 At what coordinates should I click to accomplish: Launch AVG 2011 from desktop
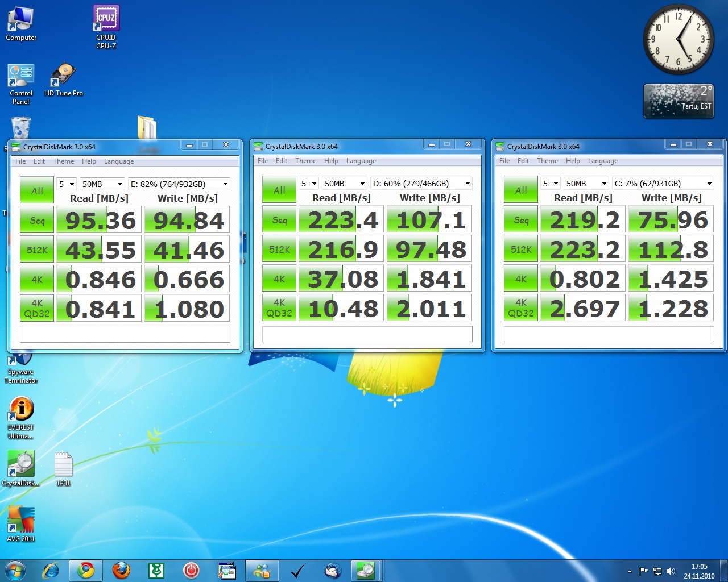pos(21,524)
